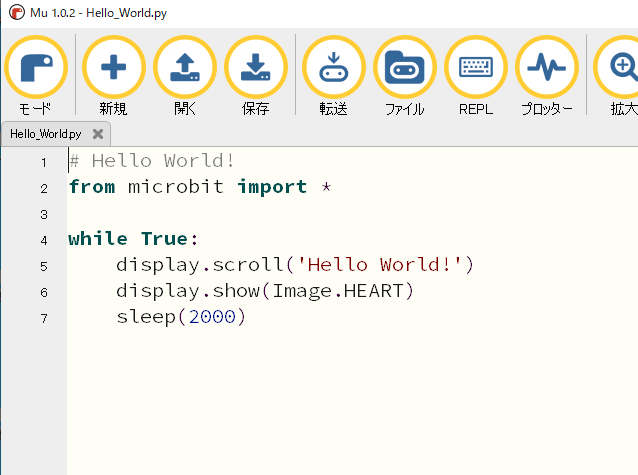Click the Mu logo in title bar
The height and width of the screenshot is (475, 638).
tap(14, 12)
